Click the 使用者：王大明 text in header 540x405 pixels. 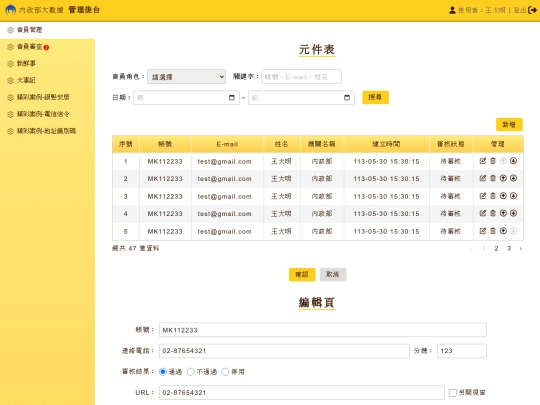coord(481,10)
